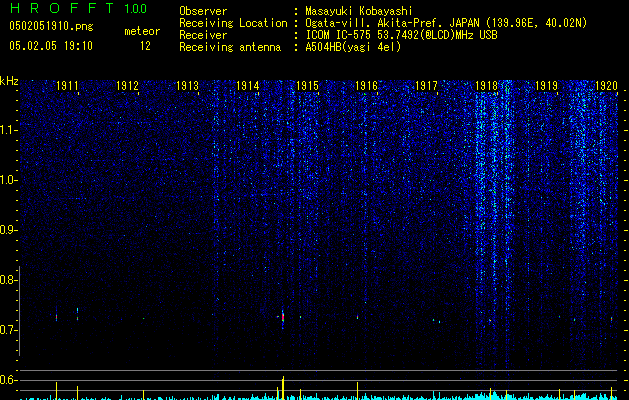Click the 1919 time axis label

pos(546,86)
